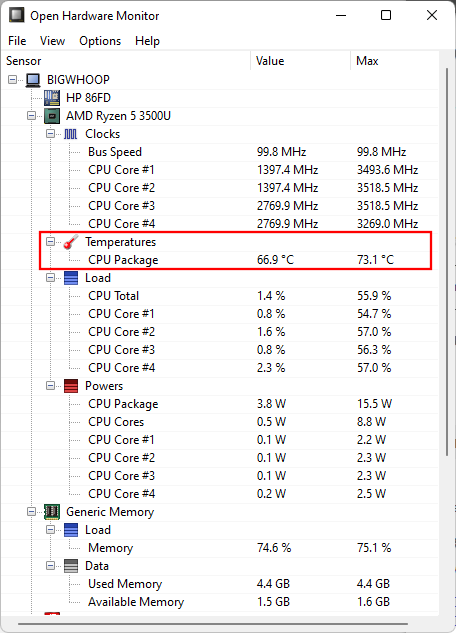Viewport: 456px width, 633px height.
Task: Click the gray Data icon
Action: click(x=71, y=566)
